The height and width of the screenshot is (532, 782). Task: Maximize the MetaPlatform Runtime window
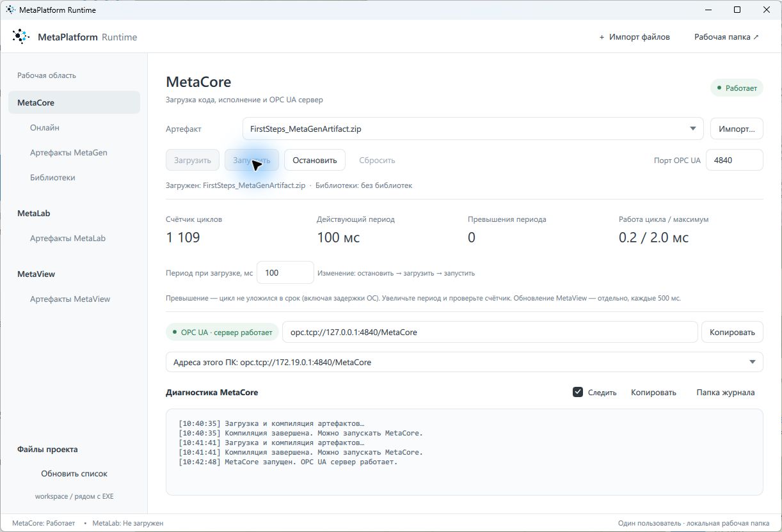(737, 10)
